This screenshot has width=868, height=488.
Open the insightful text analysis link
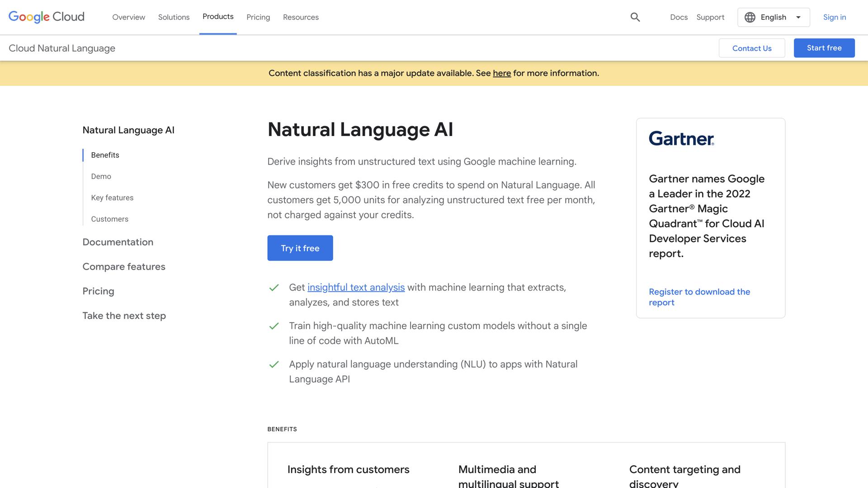[356, 287]
